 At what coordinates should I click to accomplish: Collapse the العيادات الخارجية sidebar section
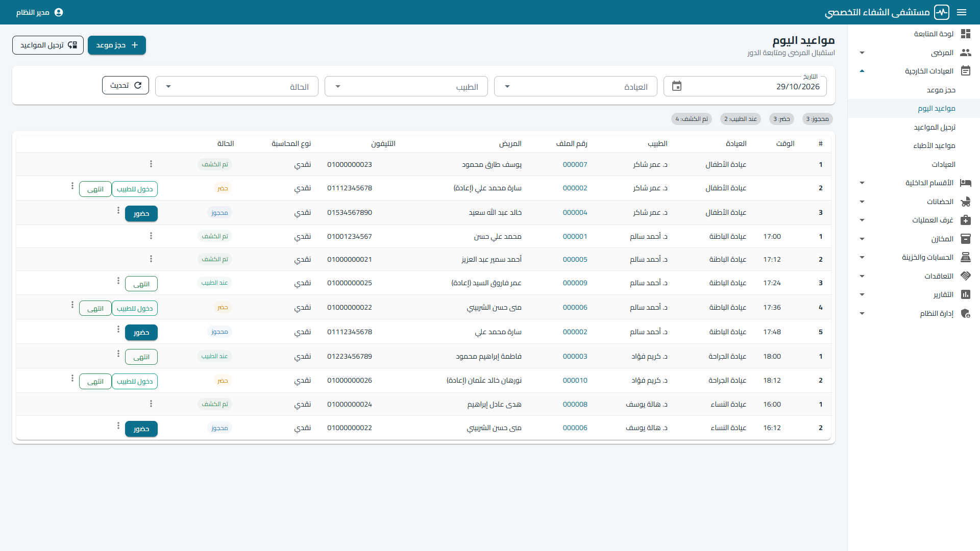click(x=862, y=71)
